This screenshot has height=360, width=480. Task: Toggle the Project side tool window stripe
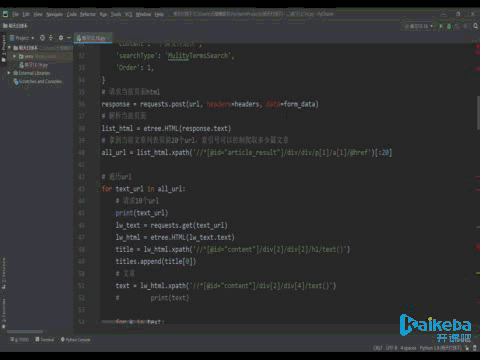[x=4, y=48]
